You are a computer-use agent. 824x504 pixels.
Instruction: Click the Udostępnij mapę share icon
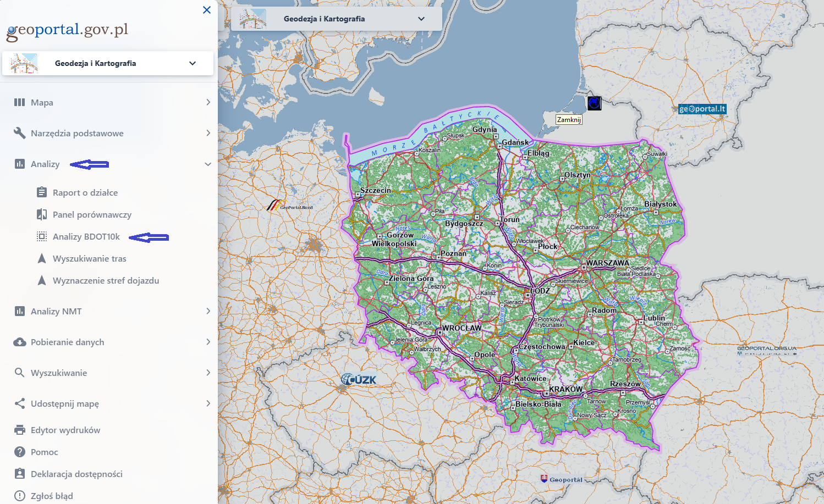coord(20,403)
